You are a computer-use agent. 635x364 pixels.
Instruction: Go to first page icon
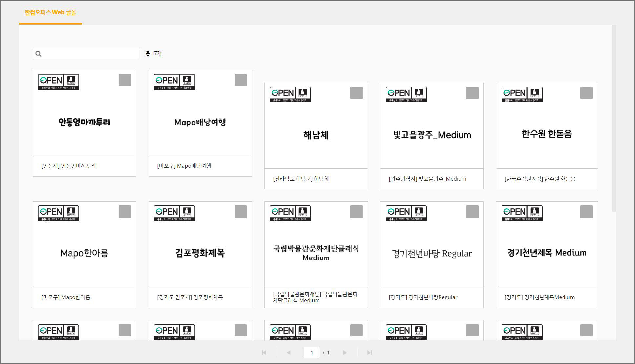coord(264,353)
